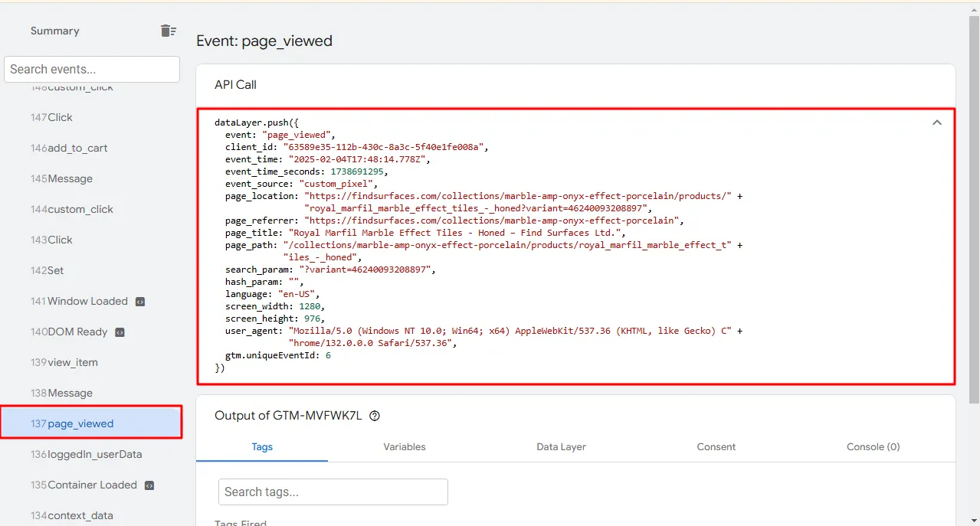Switch to the Tags tab

(262, 446)
